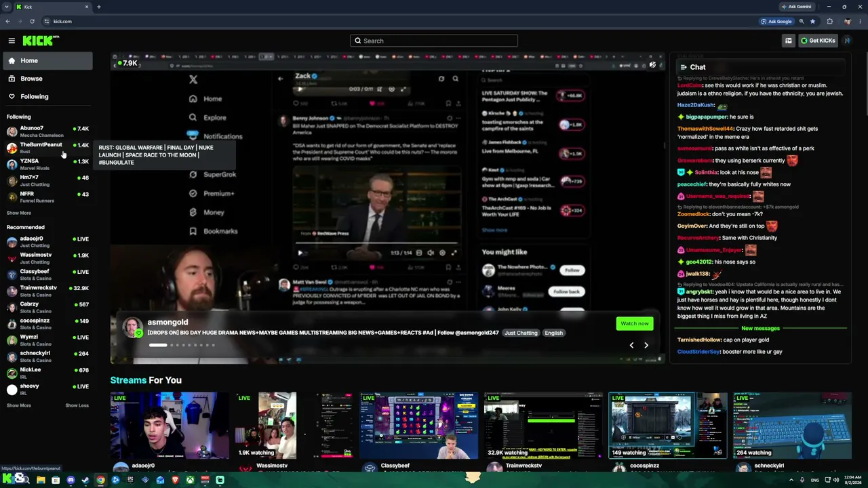
Task: Open cocospinzz stream thumbnail
Action: pyautogui.click(x=668, y=425)
